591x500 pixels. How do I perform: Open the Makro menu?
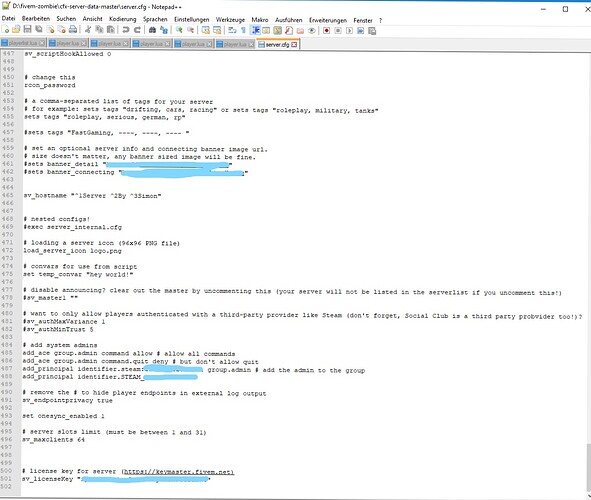(x=260, y=20)
